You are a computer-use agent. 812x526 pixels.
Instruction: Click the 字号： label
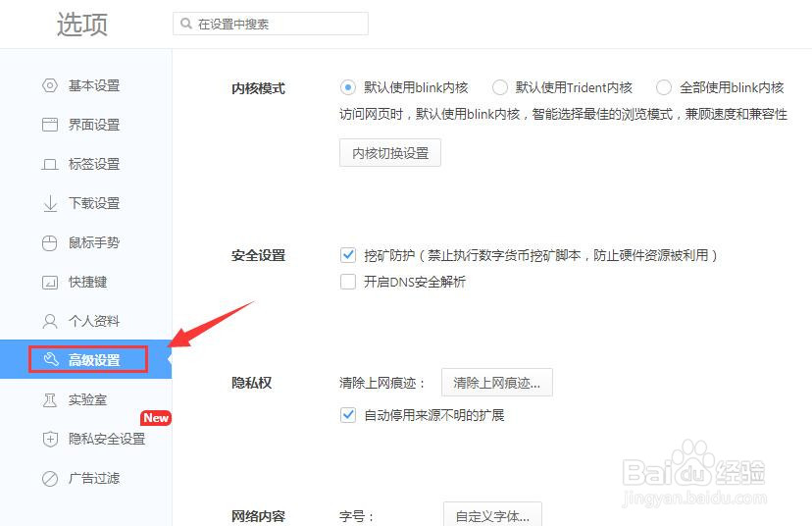click(x=357, y=516)
